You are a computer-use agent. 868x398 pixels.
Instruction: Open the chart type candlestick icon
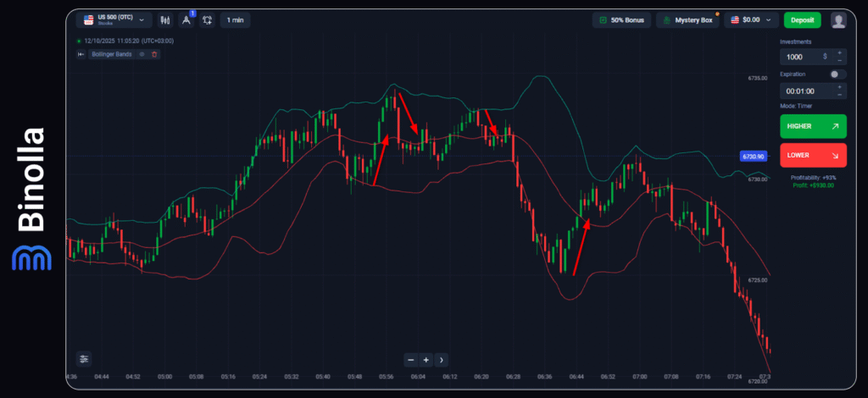[x=164, y=19]
